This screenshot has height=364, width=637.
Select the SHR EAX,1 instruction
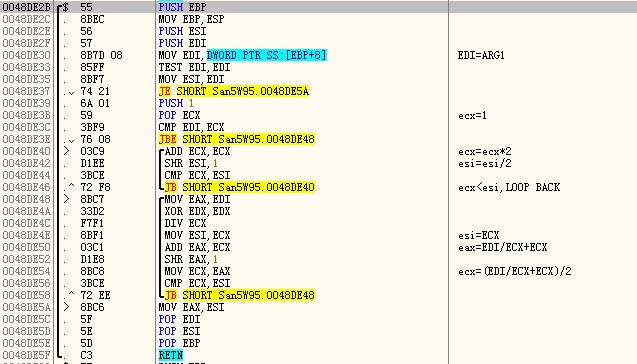click(191, 259)
